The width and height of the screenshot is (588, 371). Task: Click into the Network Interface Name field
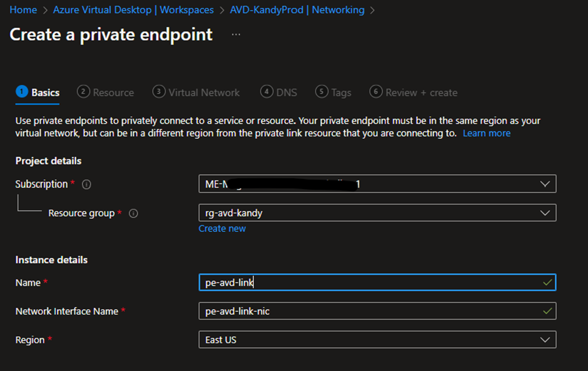coord(377,311)
